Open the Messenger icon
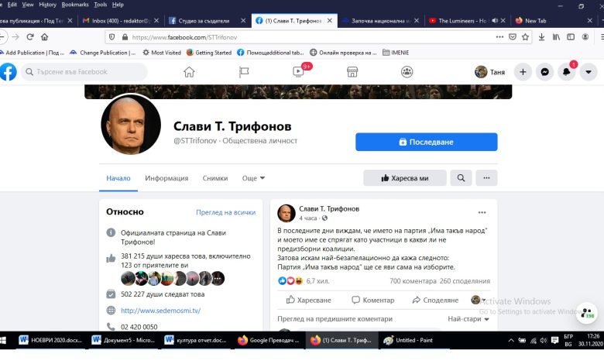604x364 pixels. [x=544, y=72]
